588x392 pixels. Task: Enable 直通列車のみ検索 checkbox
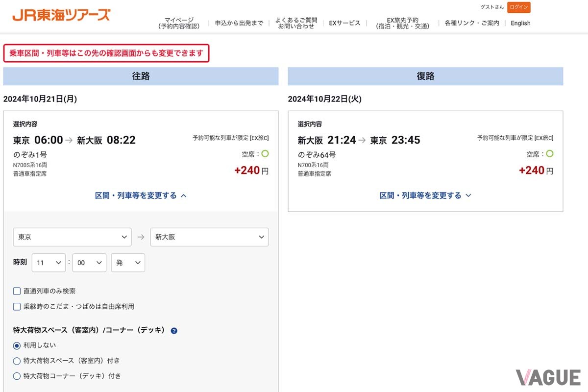[x=17, y=291]
